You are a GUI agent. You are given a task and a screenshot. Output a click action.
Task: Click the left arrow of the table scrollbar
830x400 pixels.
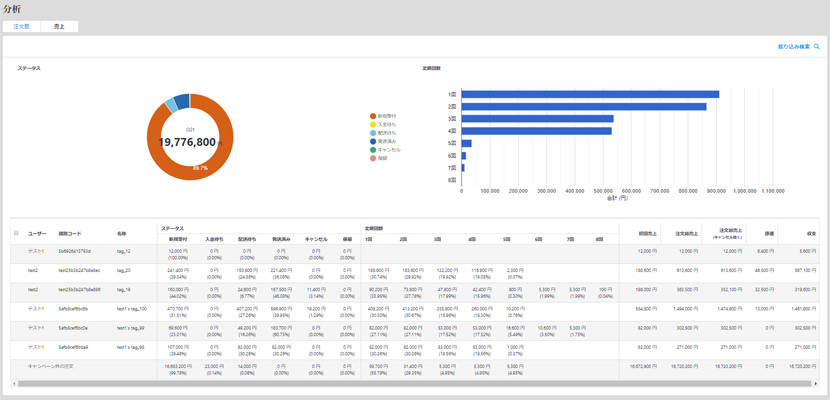[15, 383]
